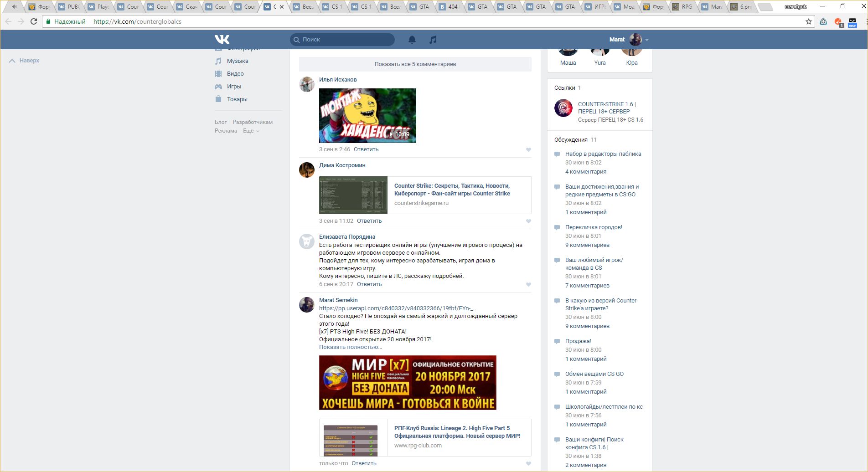Reply to Елизавета Порядина's comment
Image resolution: width=868 pixels, height=472 pixels.
click(x=369, y=284)
